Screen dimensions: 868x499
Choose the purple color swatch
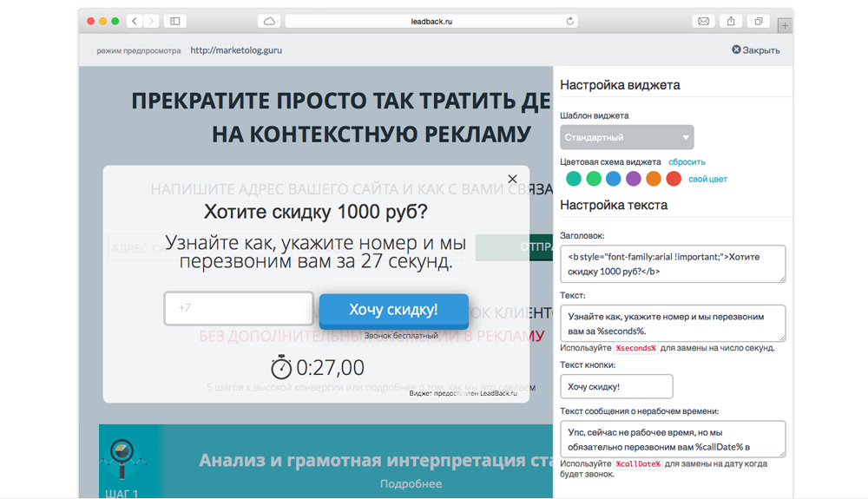tap(634, 179)
